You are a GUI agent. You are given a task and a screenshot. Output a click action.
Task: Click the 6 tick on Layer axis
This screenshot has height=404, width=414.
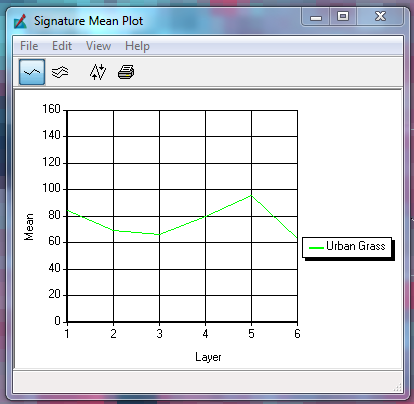click(297, 334)
